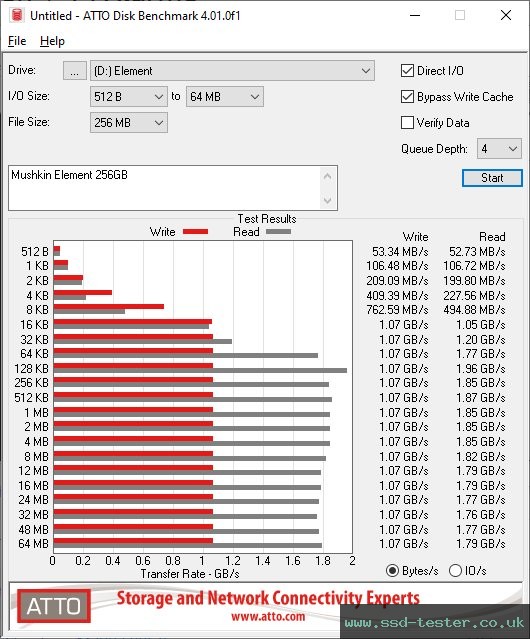Open the maximum I/O Size 64 MB dropdown

[225, 97]
